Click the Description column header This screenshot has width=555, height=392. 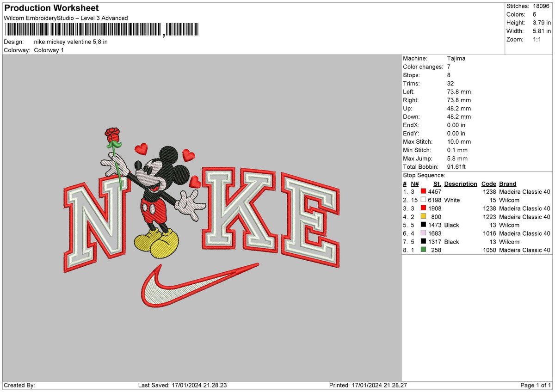[461, 184]
